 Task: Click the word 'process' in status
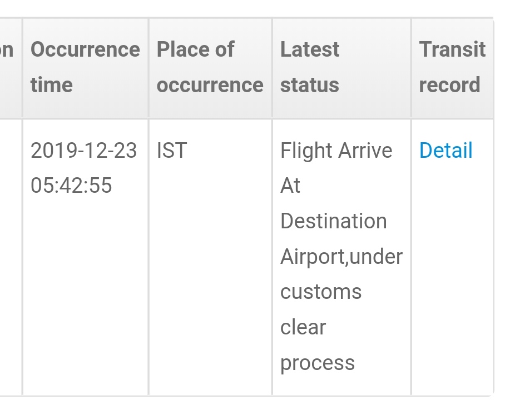(318, 363)
